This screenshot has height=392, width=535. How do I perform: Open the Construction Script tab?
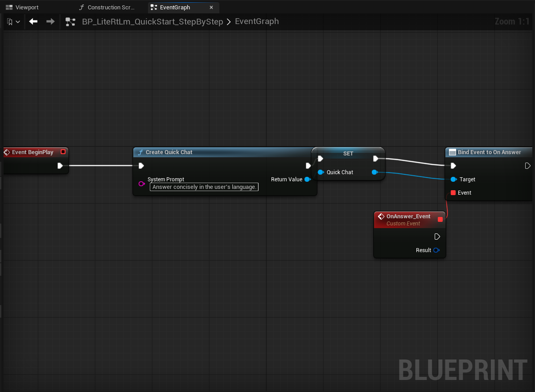coord(107,7)
